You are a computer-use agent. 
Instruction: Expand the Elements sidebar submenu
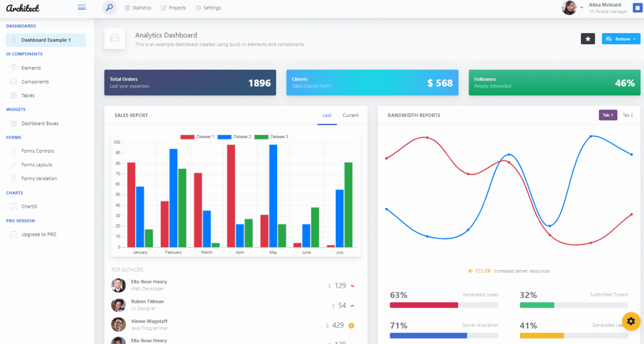point(46,68)
